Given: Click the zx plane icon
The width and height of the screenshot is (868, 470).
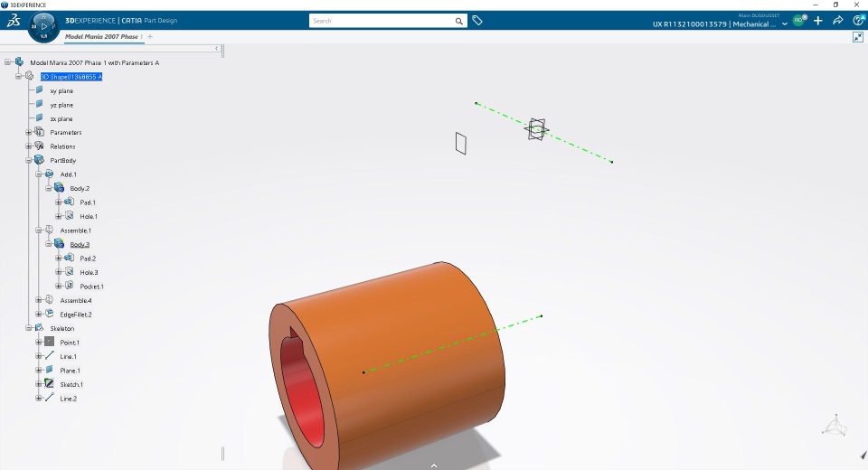Looking at the screenshot, I should pos(39,117).
